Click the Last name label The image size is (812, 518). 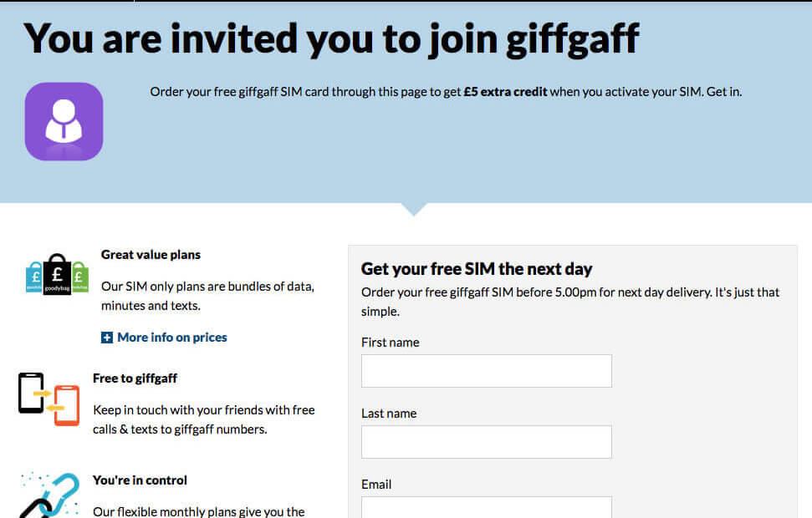pos(389,414)
